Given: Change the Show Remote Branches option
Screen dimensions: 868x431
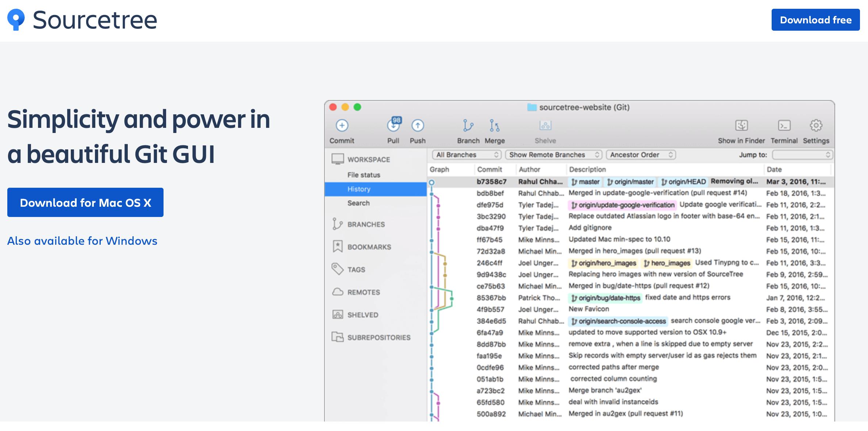Looking at the screenshot, I should (x=553, y=155).
